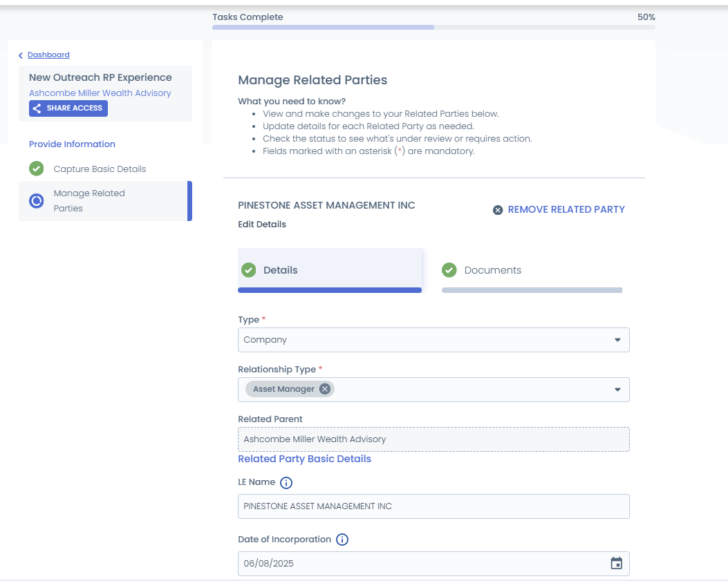Open the calendar date picker
This screenshot has width=728, height=581.
click(617, 563)
